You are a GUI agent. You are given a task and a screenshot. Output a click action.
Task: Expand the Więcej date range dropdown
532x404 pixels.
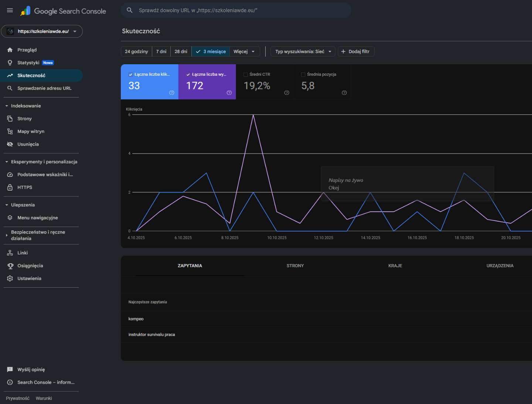coord(244,52)
